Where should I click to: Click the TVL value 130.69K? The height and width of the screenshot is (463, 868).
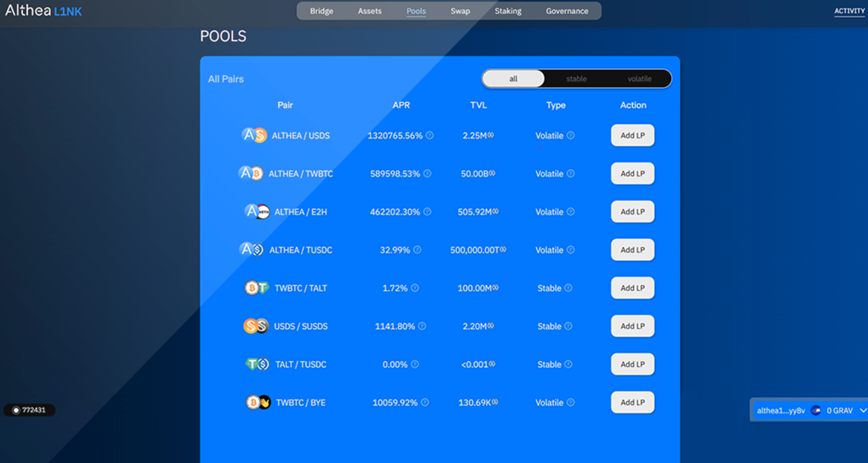pos(475,403)
